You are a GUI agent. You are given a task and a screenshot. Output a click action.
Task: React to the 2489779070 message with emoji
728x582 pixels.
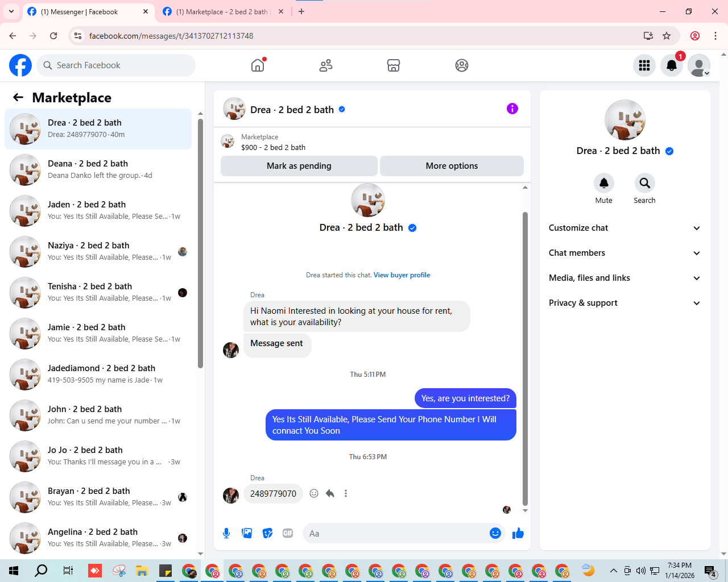pos(314,493)
